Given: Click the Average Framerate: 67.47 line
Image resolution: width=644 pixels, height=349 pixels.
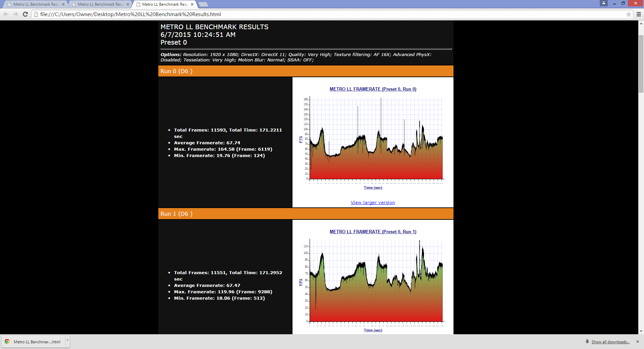Looking at the screenshot, I should (x=207, y=285).
